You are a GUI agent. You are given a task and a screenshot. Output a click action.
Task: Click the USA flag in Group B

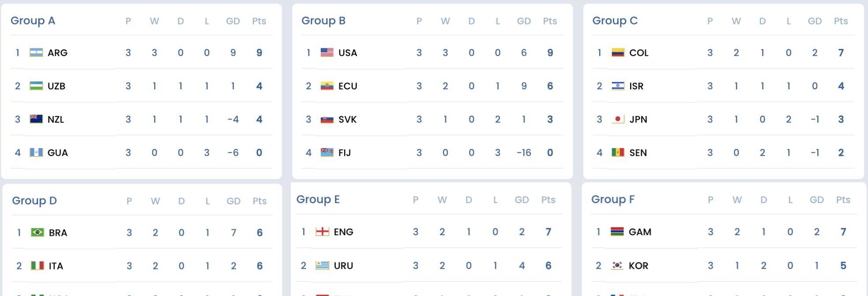coord(327,53)
